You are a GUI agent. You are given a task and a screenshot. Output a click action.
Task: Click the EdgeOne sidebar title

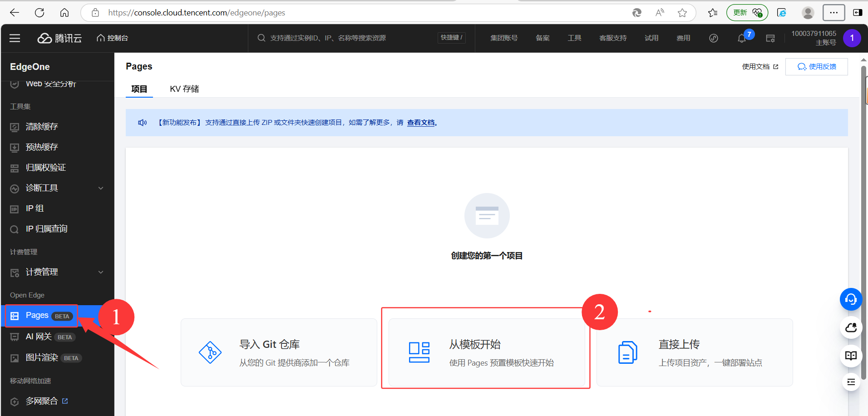point(30,67)
